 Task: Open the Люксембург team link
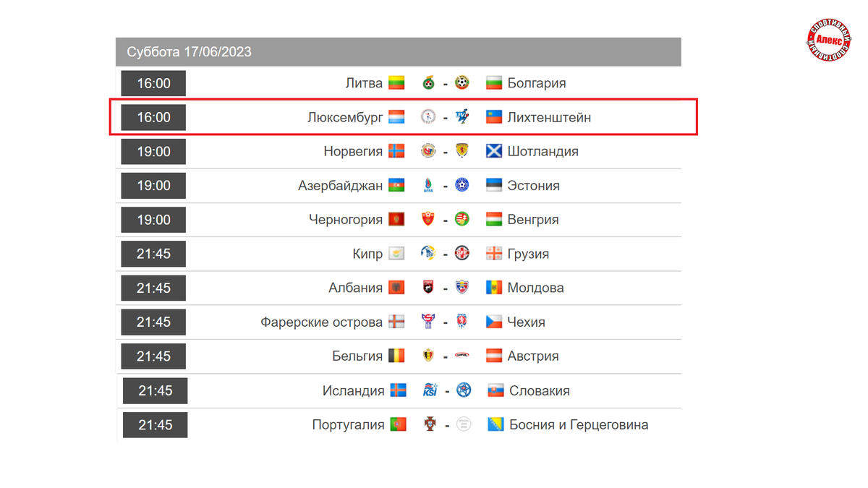(345, 117)
